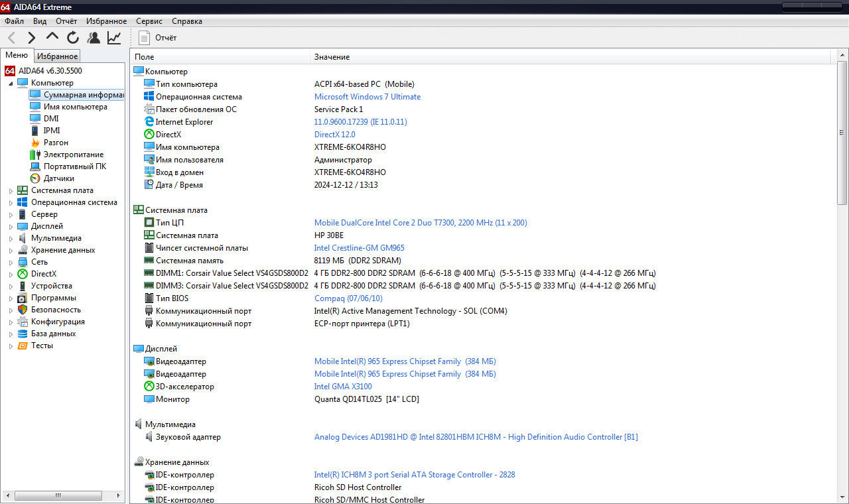
Task: Open the Сервис menu
Action: point(149,21)
